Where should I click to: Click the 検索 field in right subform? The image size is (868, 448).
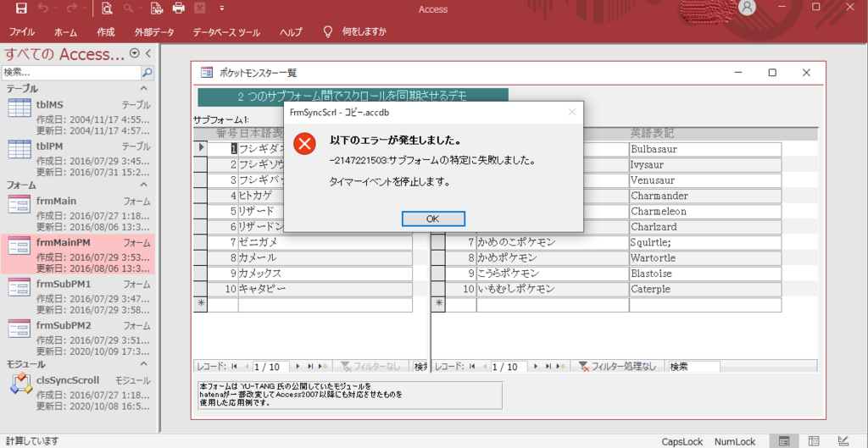693,367
